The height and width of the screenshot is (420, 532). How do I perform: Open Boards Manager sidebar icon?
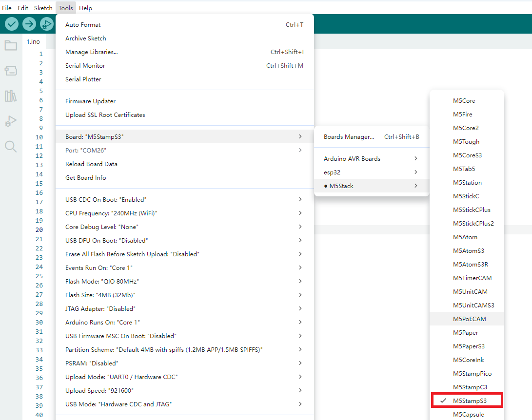11,71
